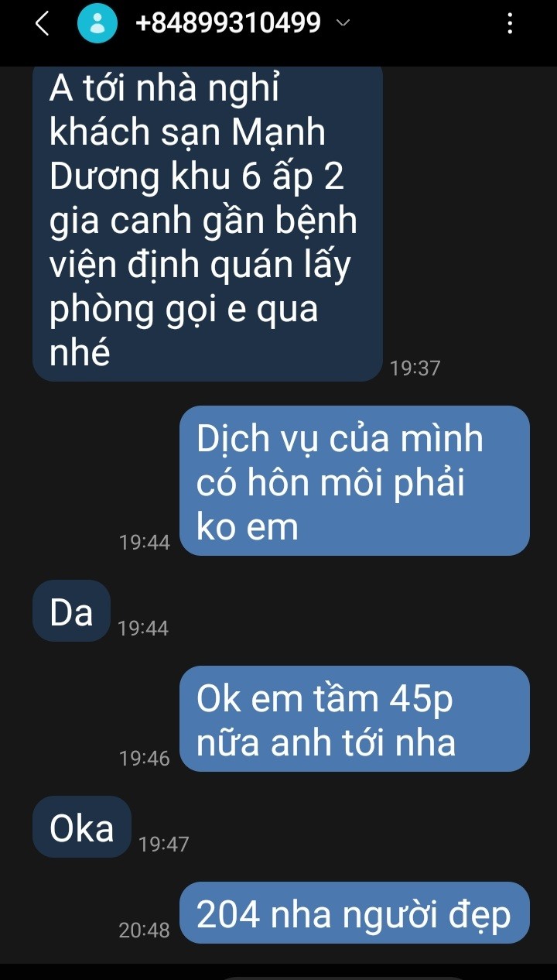
Task: Click the text "ko em" in sent bubble
Action: coord(248,527)
